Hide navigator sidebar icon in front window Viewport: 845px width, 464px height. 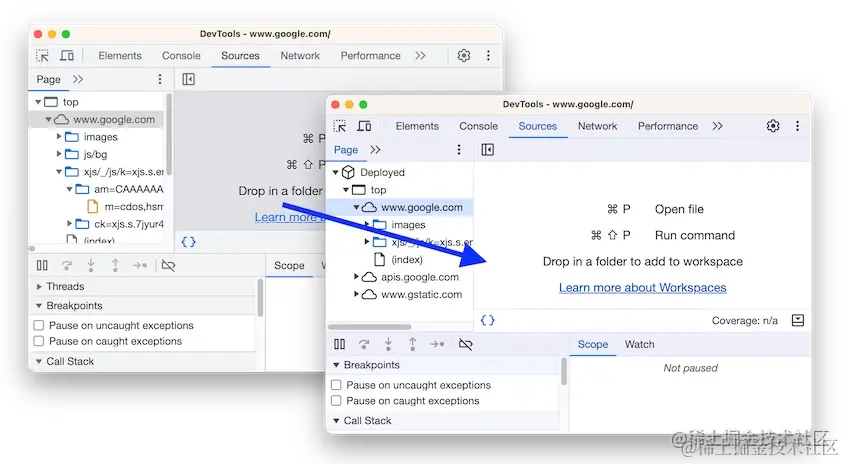click(x=487, y=150)
